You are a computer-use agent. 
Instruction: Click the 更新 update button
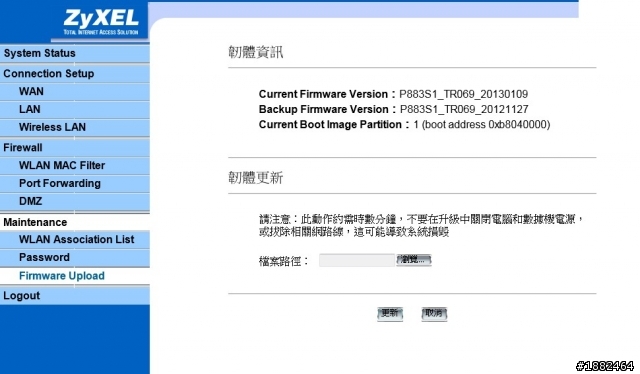pos(390,314)
